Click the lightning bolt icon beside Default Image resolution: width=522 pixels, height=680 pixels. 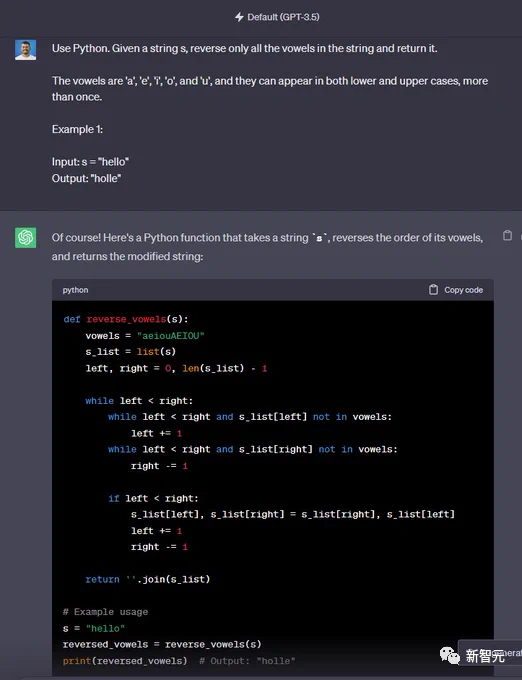[x=239, y=17]
